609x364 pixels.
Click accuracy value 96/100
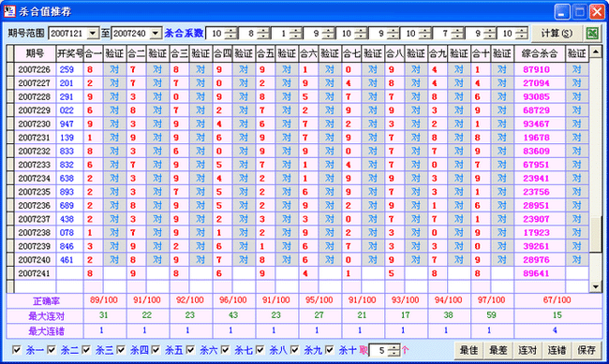click(233, 300)
